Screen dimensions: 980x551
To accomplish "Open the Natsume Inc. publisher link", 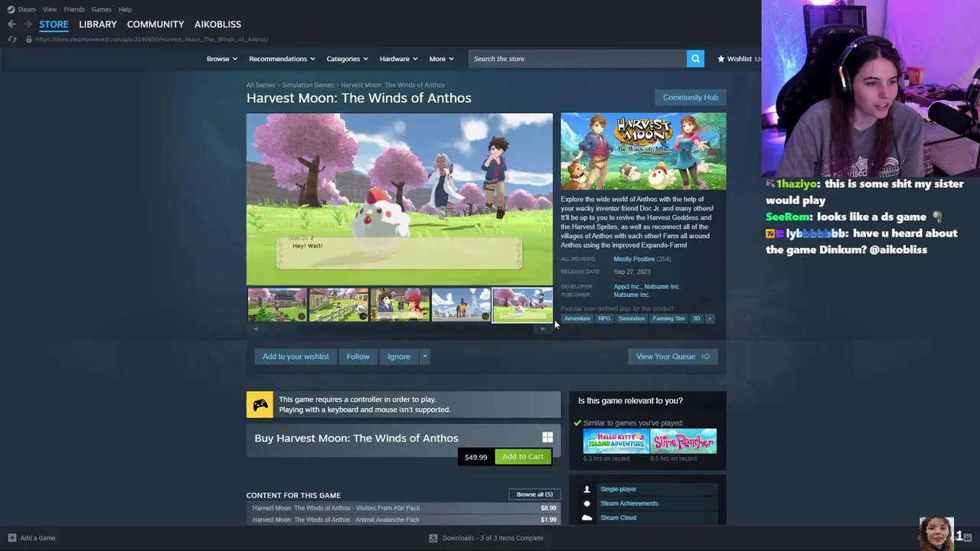I will pos(632,295).
